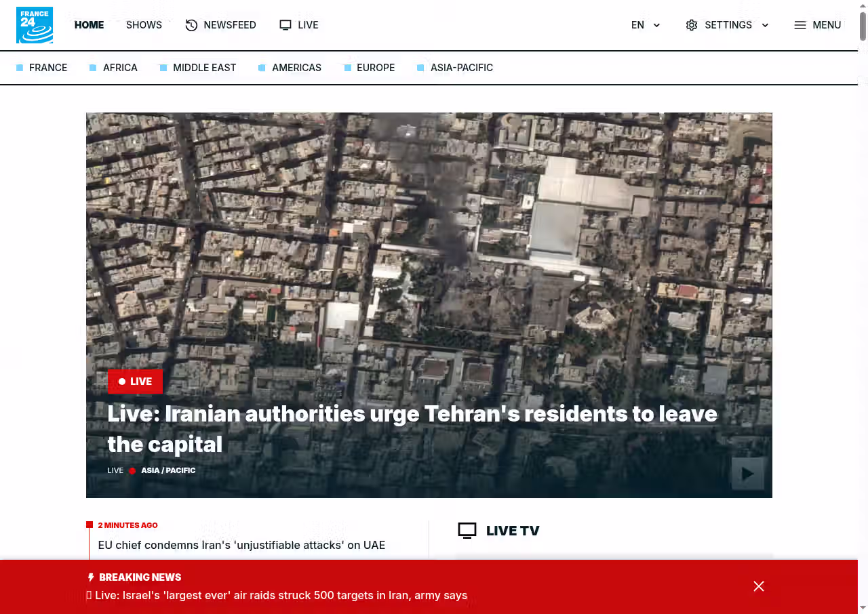The height and width of the screenshot is (614, 868).
Task: Click the France 24 logo
Action: pyautogui.click(x=35, y=25)
